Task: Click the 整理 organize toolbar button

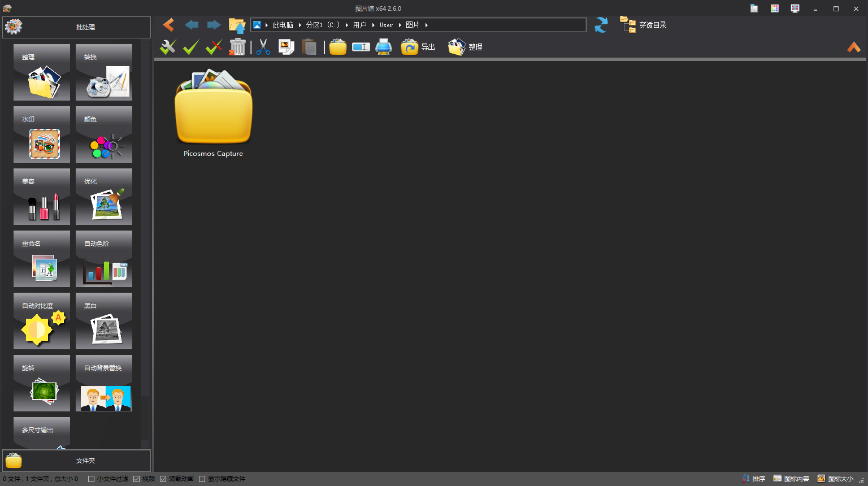Action: pos(465,47)
